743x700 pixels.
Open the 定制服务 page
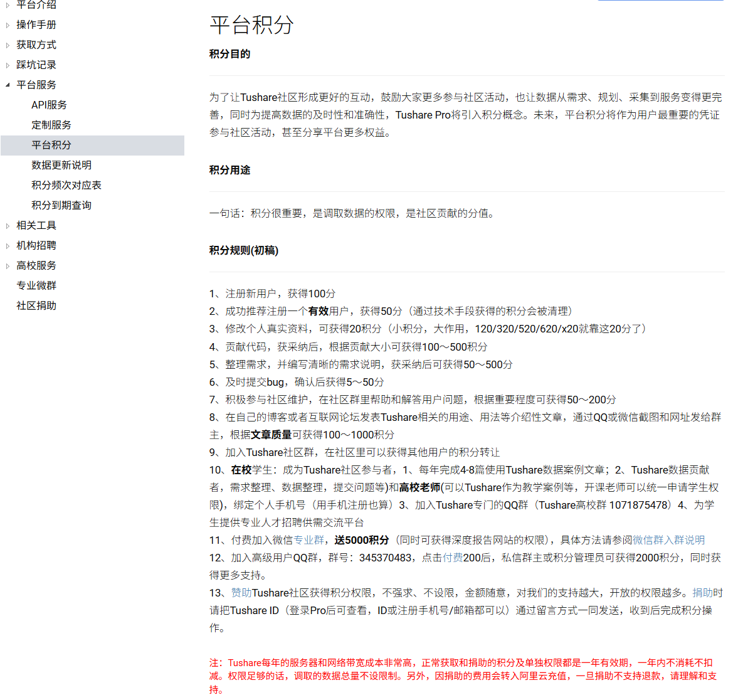tap(51, 125)
